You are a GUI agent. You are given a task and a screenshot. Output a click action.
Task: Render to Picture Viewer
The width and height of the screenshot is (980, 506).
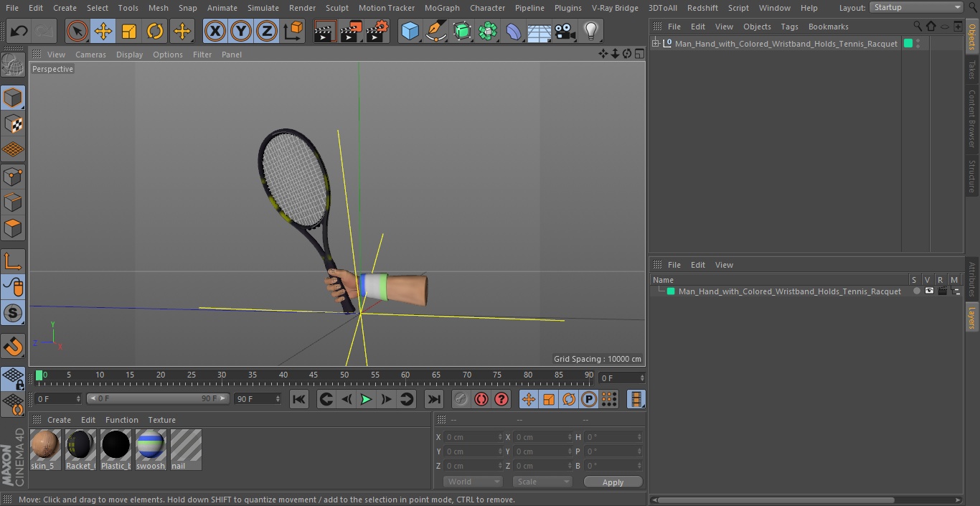coord(351,31)
